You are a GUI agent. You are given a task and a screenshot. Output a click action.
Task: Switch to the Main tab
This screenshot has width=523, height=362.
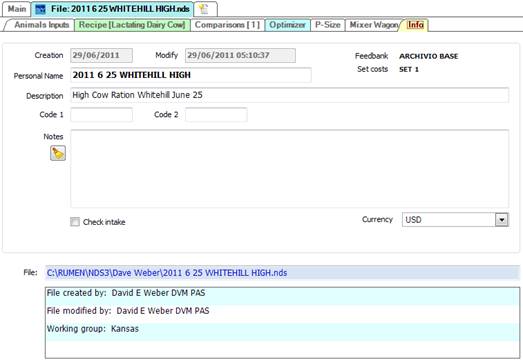[x=17, y=9]
